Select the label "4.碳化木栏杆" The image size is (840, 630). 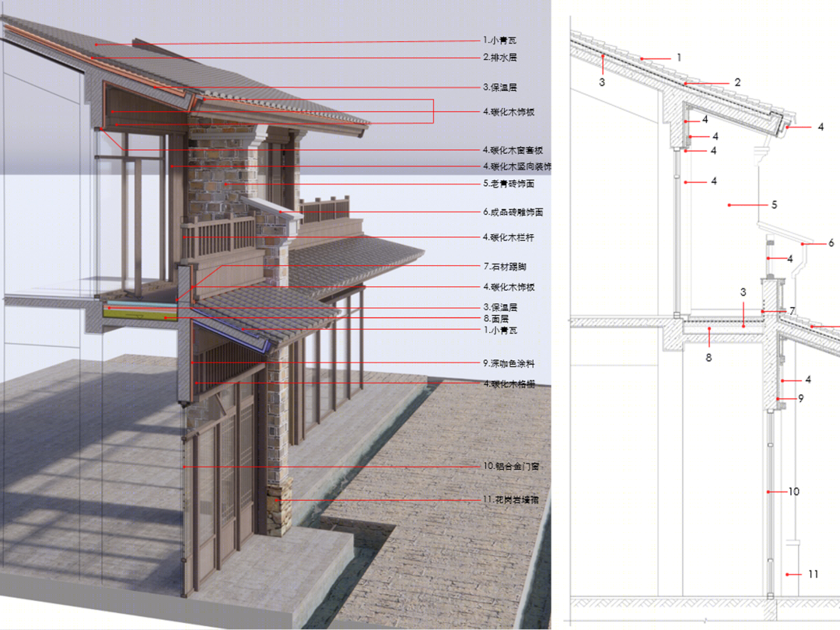click(509, 237)
